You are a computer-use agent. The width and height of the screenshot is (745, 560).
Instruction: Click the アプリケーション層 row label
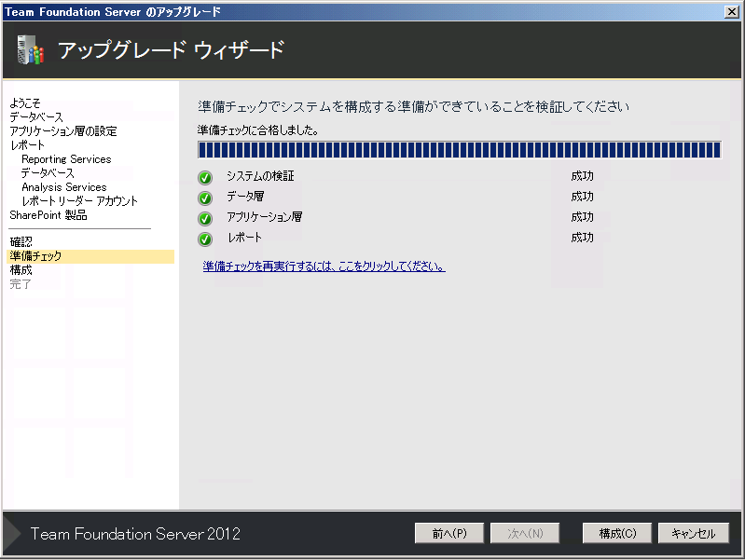(265, 217)
